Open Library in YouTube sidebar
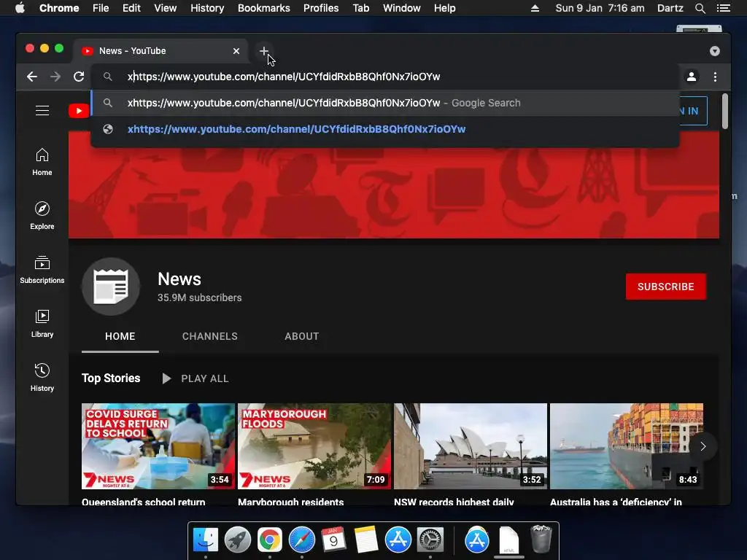Viewport: 747px width, 560px height. (42, 324)
